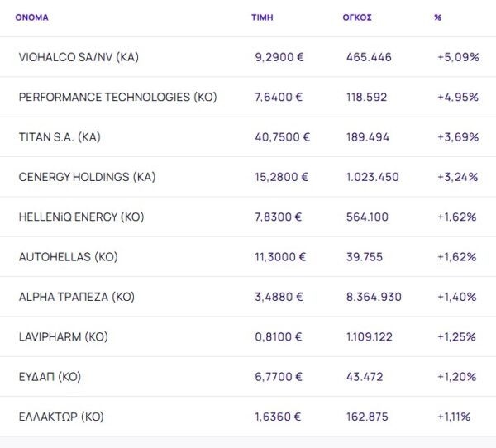Screen dimensions: 496x448
Task: Click CENERGY HOLDINGS (KA) name
Action: [x=87, y=177]
